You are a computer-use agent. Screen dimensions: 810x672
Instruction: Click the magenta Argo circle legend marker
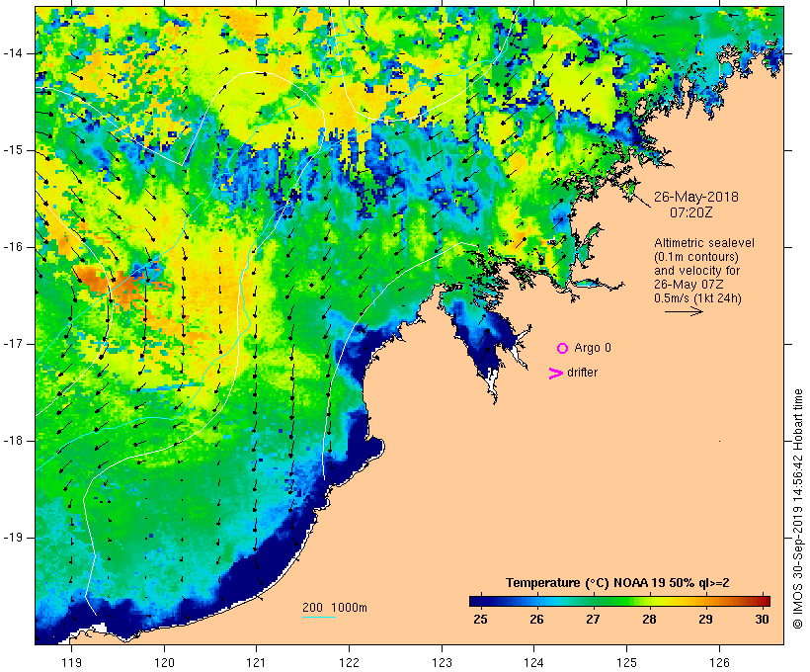tap(562, 349)
